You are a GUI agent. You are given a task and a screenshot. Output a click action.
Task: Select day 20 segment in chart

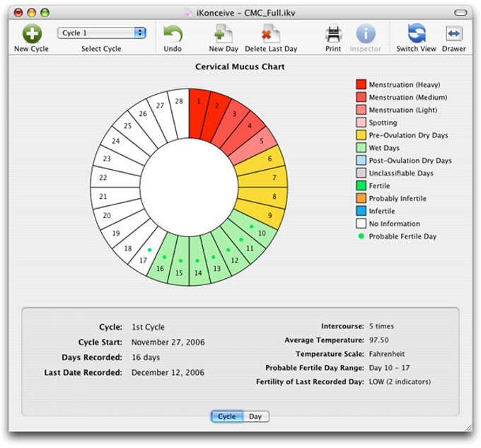(x=119, y=212)
